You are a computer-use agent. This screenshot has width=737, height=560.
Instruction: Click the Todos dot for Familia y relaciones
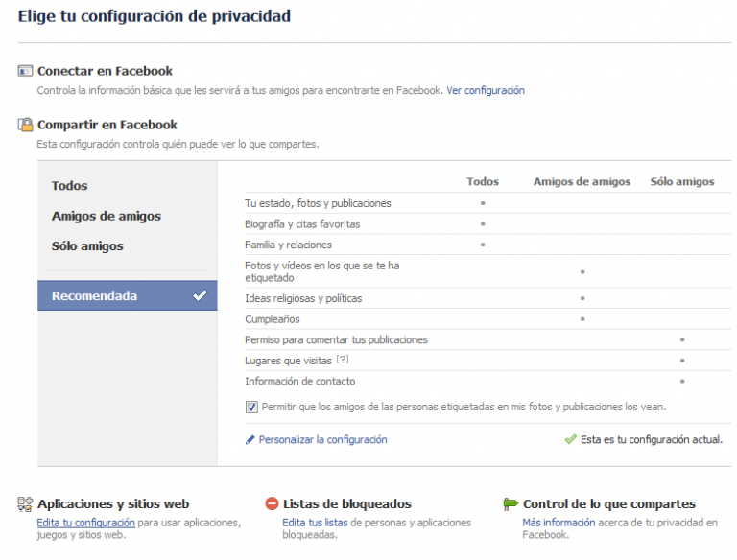483,245
